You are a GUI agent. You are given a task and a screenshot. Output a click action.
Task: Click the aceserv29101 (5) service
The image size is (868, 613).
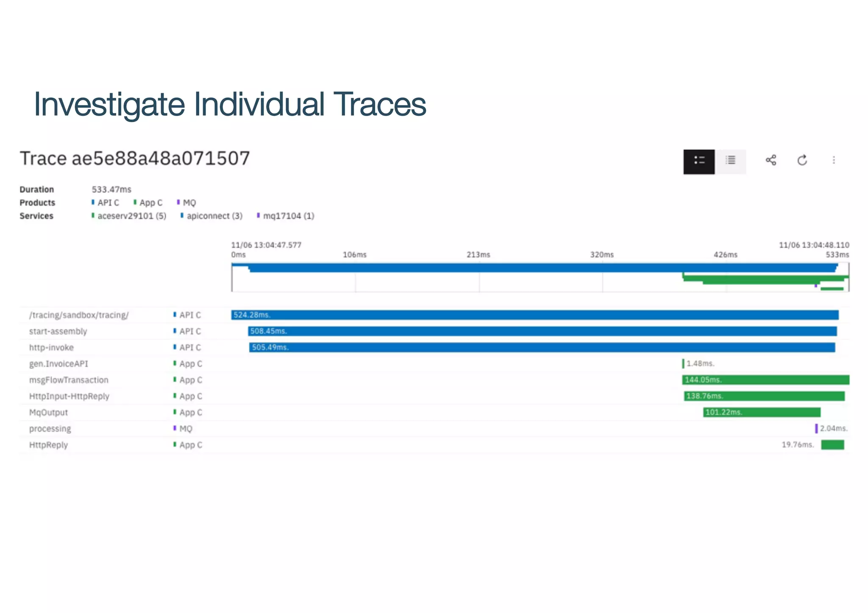(129, 216)
